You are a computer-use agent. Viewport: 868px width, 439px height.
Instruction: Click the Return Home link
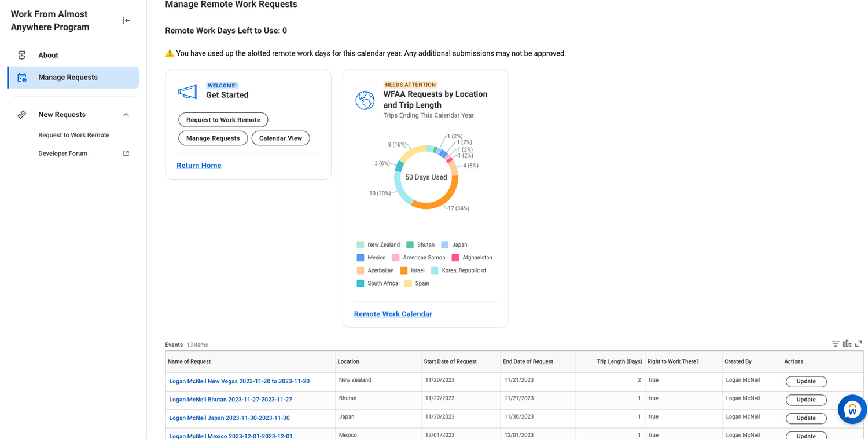pyautogui.click(x=198, y=165)
